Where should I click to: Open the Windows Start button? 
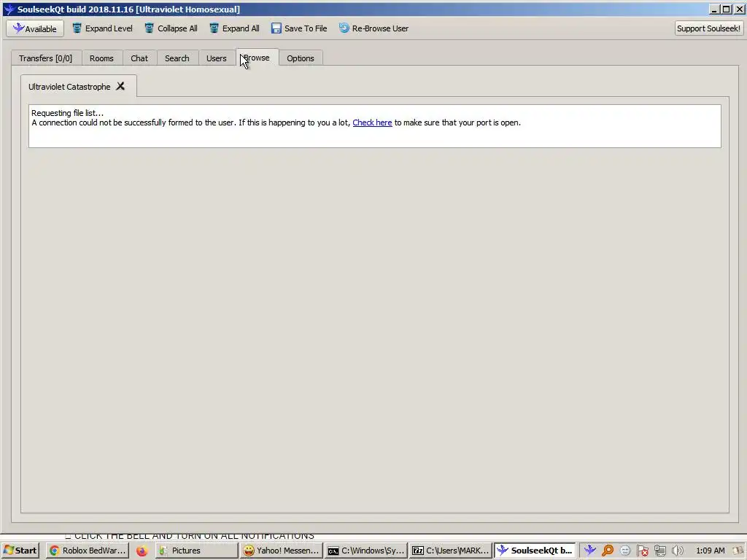(x=20, y=551)
